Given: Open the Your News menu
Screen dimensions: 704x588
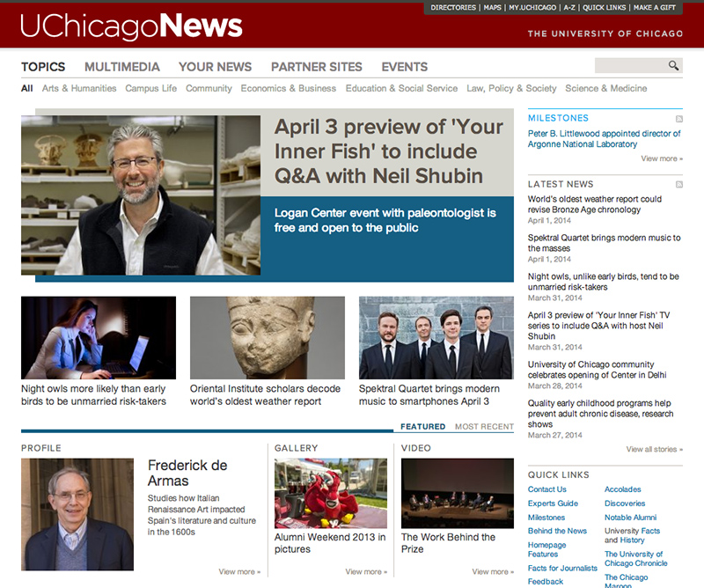Looking at the screenshot, I should click(215, 67).
